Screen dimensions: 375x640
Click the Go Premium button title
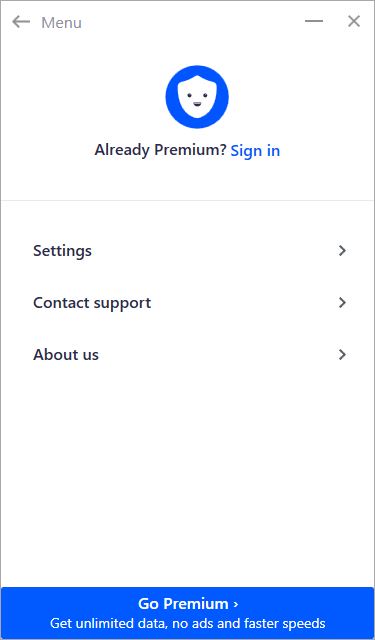pos(183,604)
